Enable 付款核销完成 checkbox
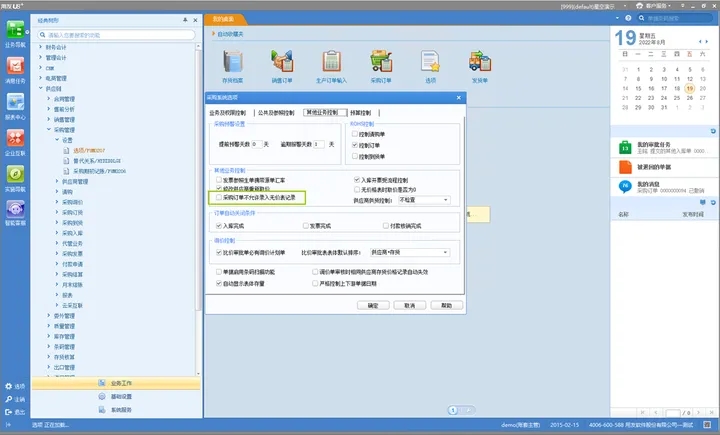This screenshot has width=720, height=435. pyautogui.click(x=386, y=226)
